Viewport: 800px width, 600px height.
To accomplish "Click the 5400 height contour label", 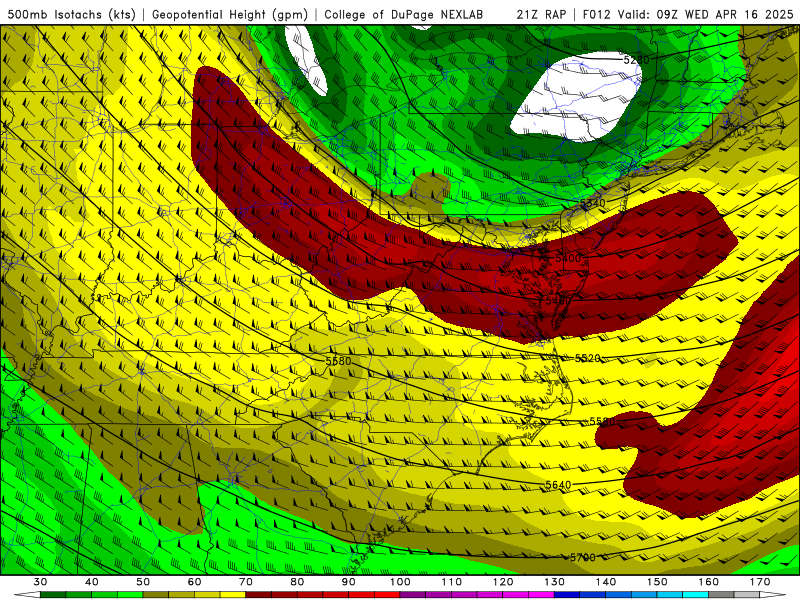I will 568,258.
